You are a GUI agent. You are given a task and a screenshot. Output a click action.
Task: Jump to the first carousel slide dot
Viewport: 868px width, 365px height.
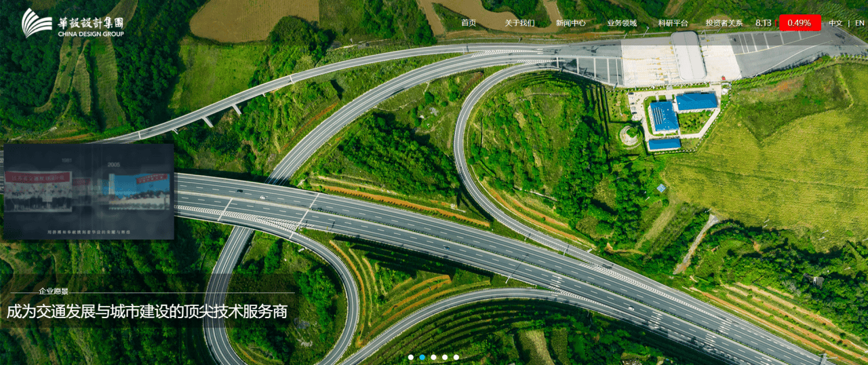[410, 357]
